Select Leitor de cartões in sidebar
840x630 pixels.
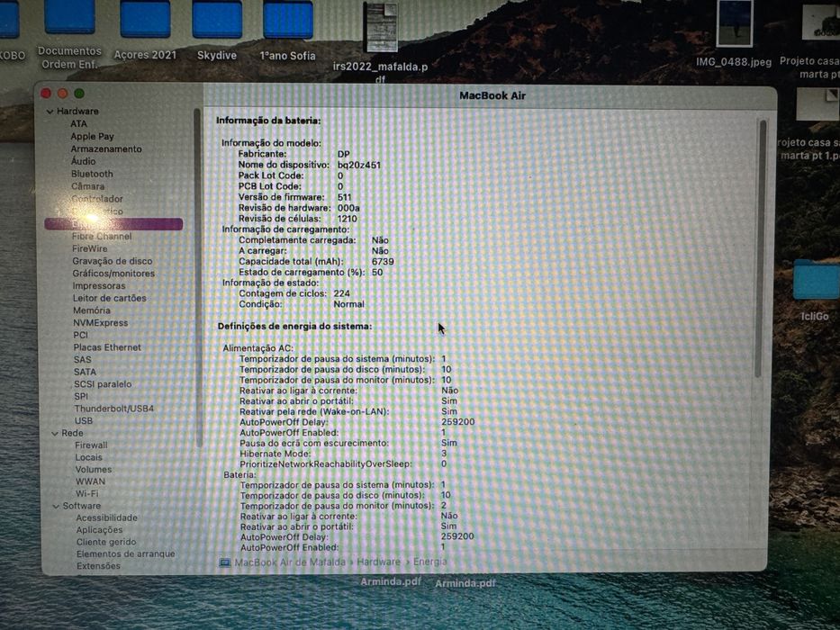tap(109, 299)
